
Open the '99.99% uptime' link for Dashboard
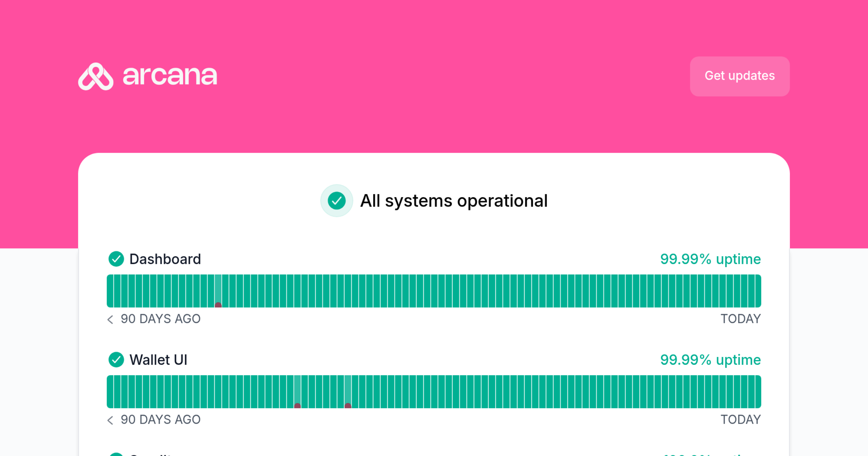point(711,259)
